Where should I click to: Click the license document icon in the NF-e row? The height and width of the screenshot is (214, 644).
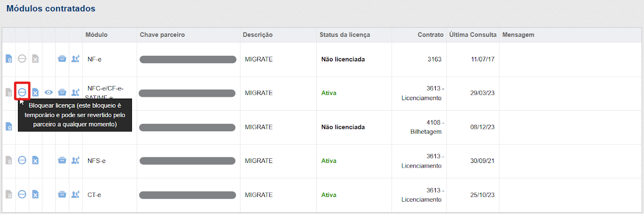(8, 59)
